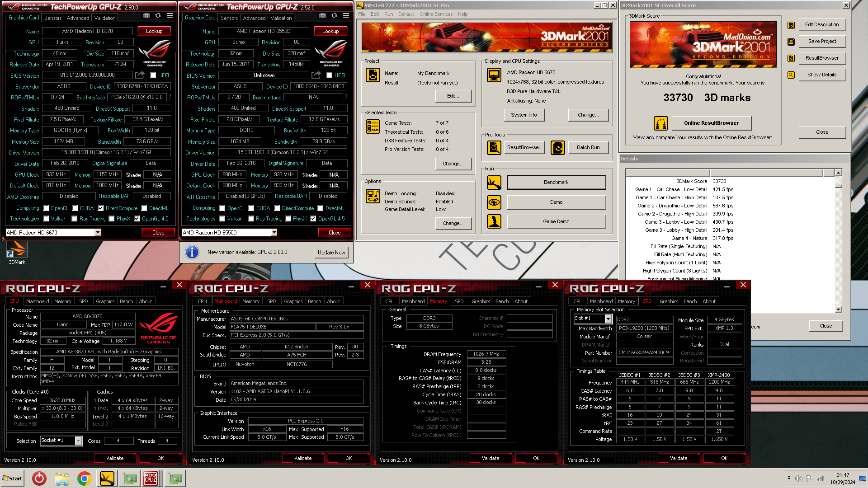Click the Demo eye icon
The image size is (868, 488).
(494, 202)
